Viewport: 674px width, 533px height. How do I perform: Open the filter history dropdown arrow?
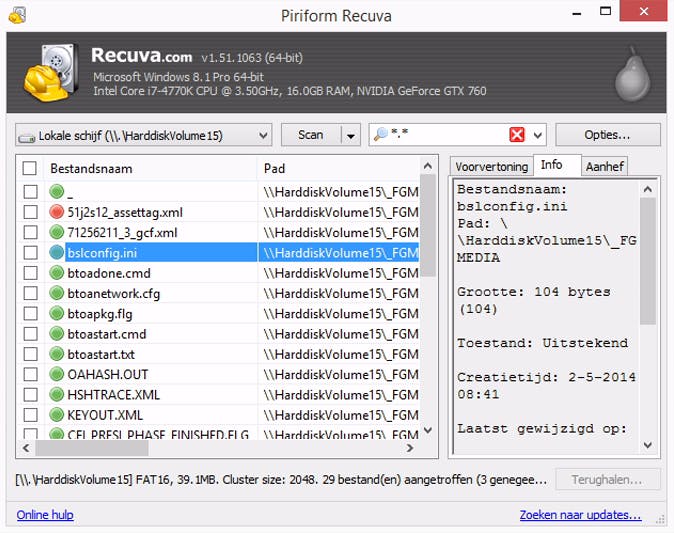pos(537,135)
